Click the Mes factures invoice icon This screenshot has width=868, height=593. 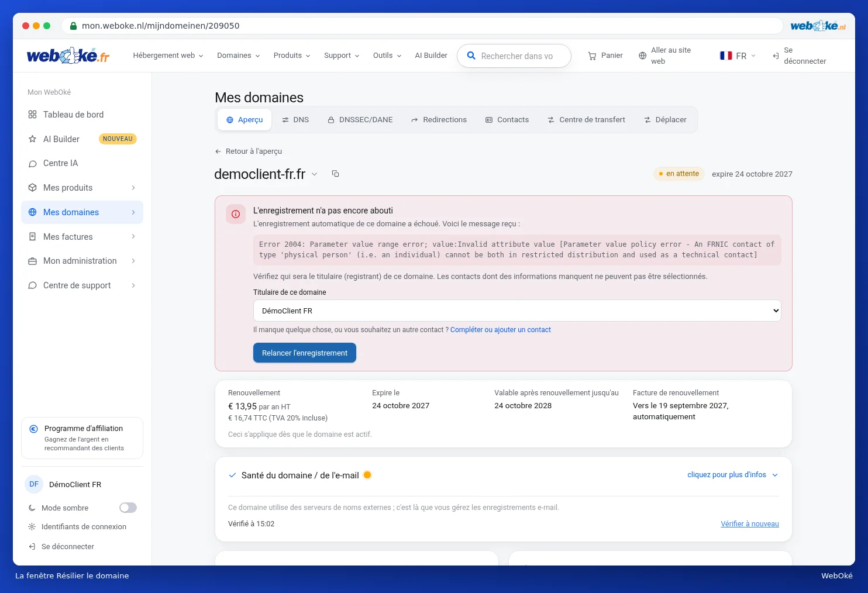[32, 237]
